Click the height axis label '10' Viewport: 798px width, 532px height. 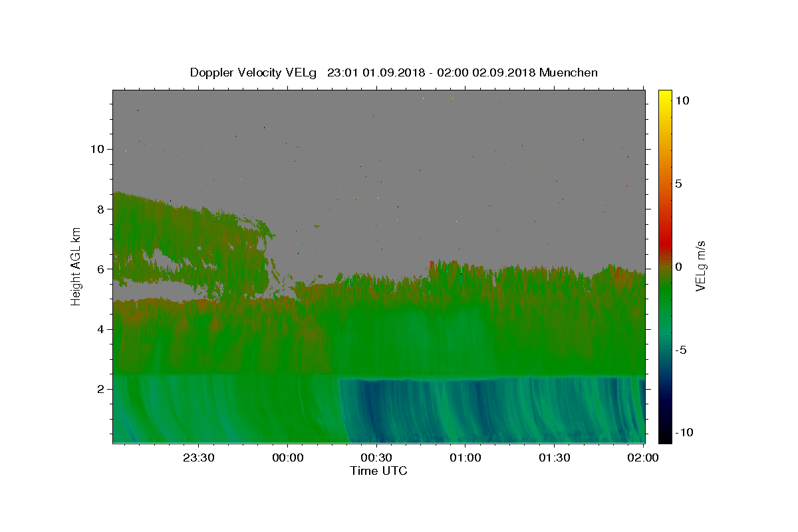click(98, 149)
